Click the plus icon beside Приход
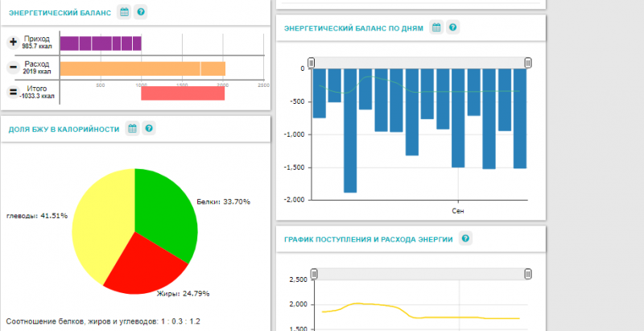This screenshot has width=644, height=331. [13, 43]
